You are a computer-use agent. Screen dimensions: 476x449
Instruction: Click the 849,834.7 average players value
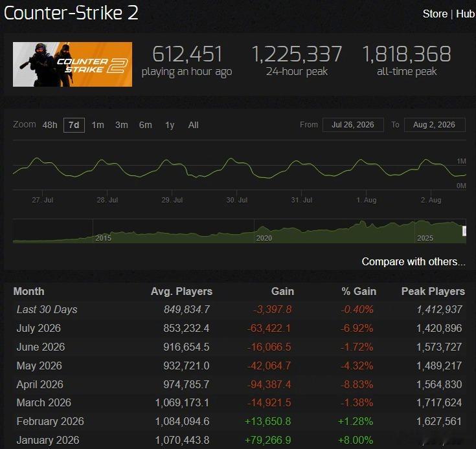pos(187,309)
